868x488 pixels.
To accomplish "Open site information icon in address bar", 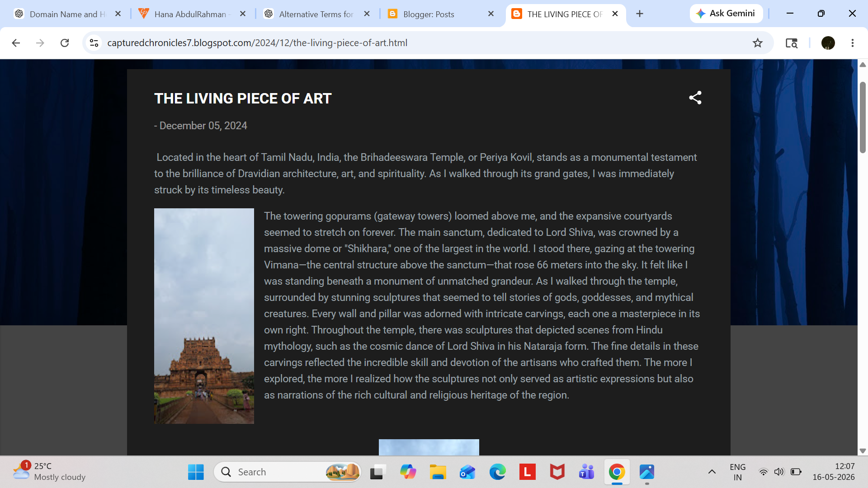I will 94,43.
